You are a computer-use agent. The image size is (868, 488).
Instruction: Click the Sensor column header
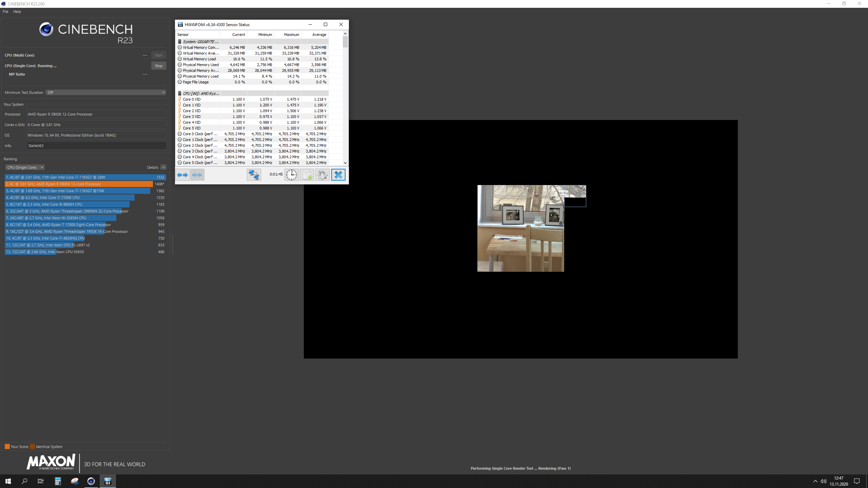[198, 35]
